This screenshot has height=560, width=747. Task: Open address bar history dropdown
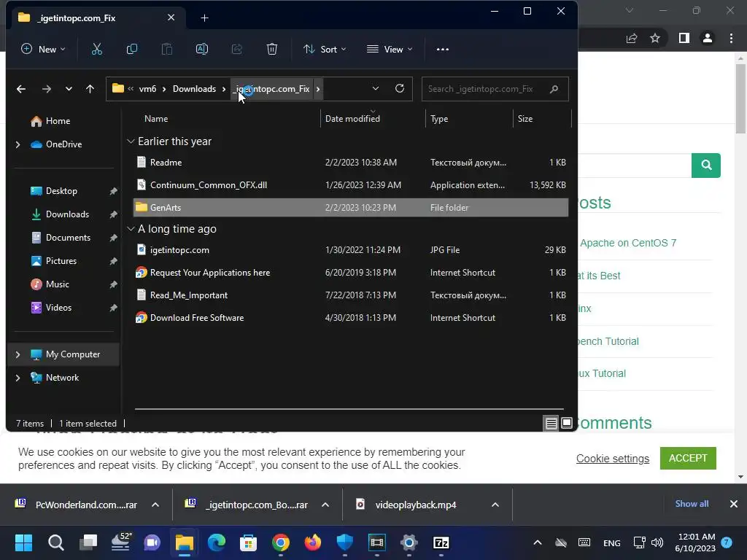376,88
